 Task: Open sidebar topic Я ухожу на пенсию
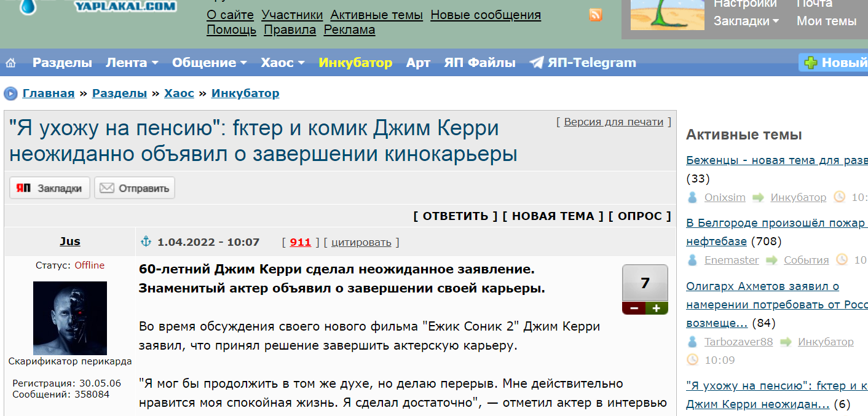(x=777, y=395)
